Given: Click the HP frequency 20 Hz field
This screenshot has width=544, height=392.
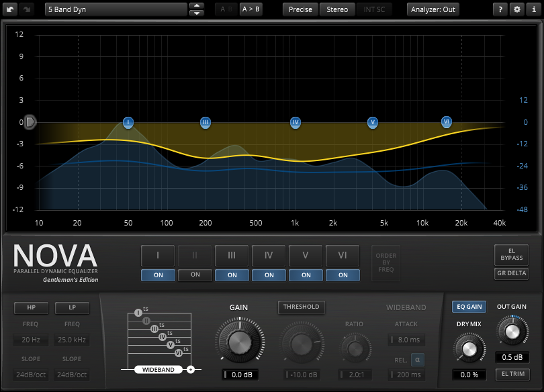Looking at the screenshot, I should [x=31, y=340].
